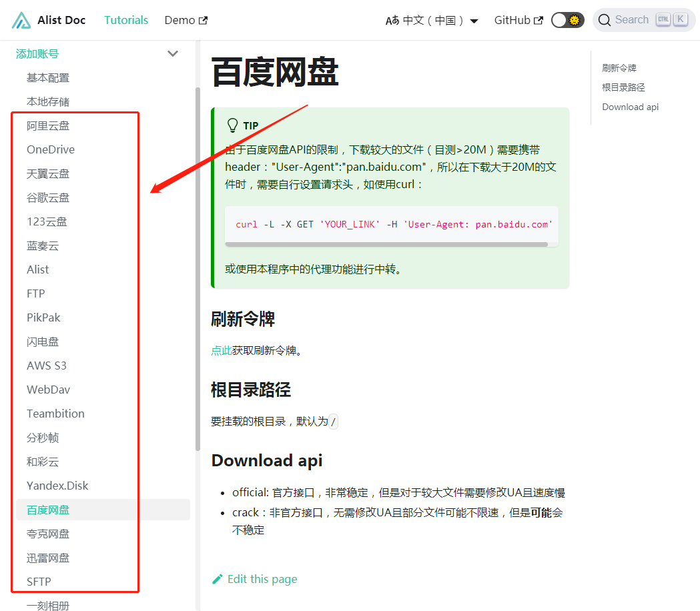Open 蓝奏云 in the sidebar

pyautogui.click(x=43, y=246)
